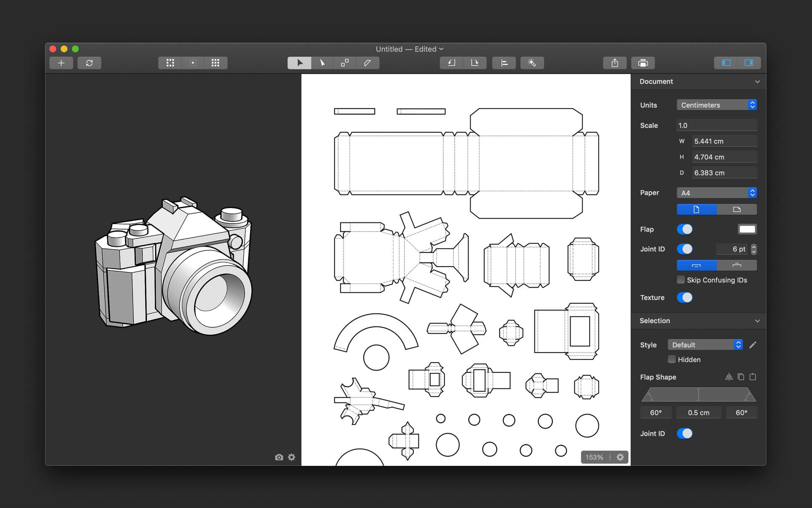This screenshot has height=508, width=812.
Task: Collapse the Document section chevron
Action: tap(757, 82)
